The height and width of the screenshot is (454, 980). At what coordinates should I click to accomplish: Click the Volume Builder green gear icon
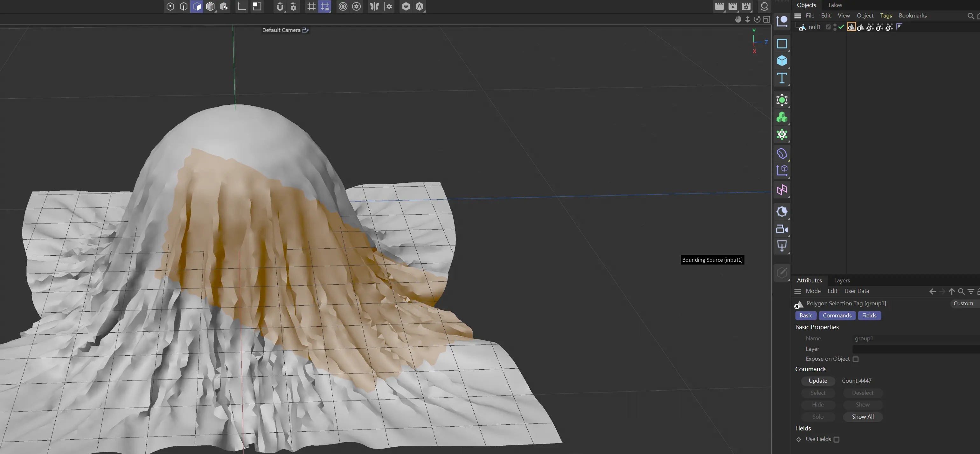782,134
